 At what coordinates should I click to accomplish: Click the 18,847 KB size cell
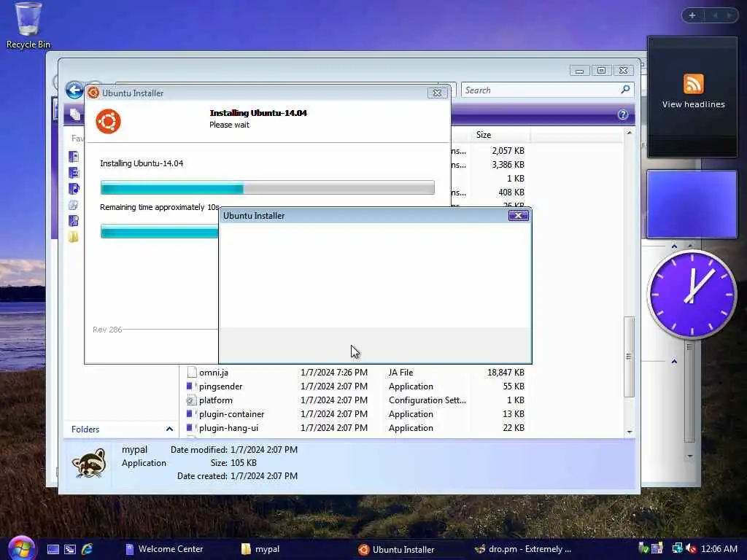pyautogui.click(x=506, y=373)
